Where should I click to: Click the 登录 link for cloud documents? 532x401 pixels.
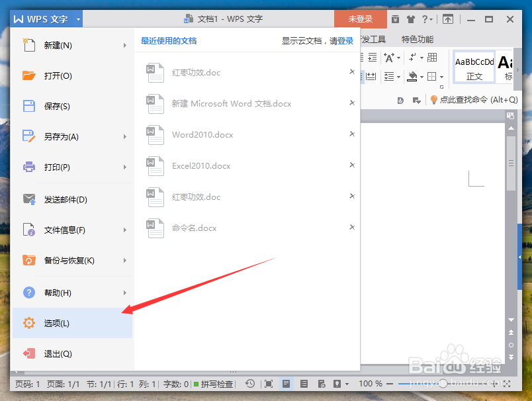345,41
